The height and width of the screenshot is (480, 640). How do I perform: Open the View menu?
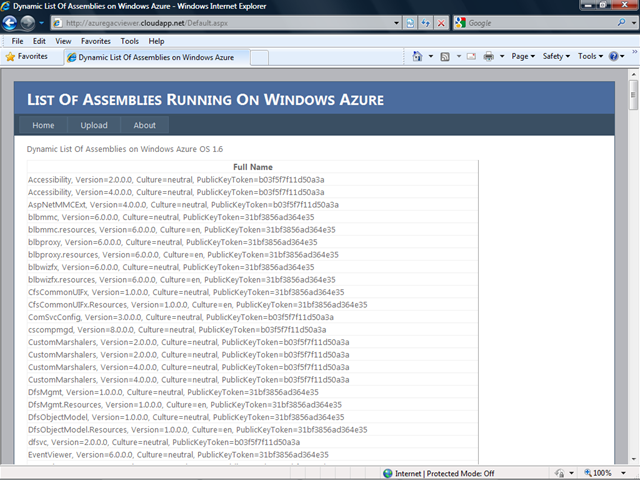[x=63, y=41]
